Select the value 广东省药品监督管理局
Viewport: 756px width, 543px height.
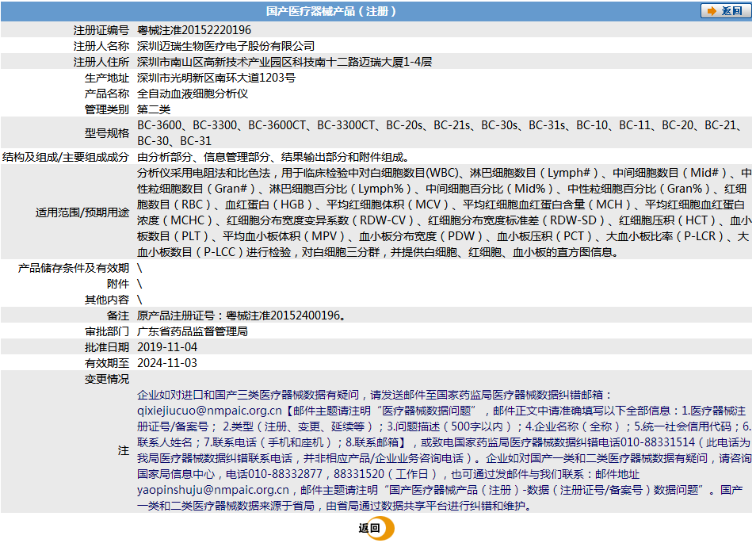193,332
